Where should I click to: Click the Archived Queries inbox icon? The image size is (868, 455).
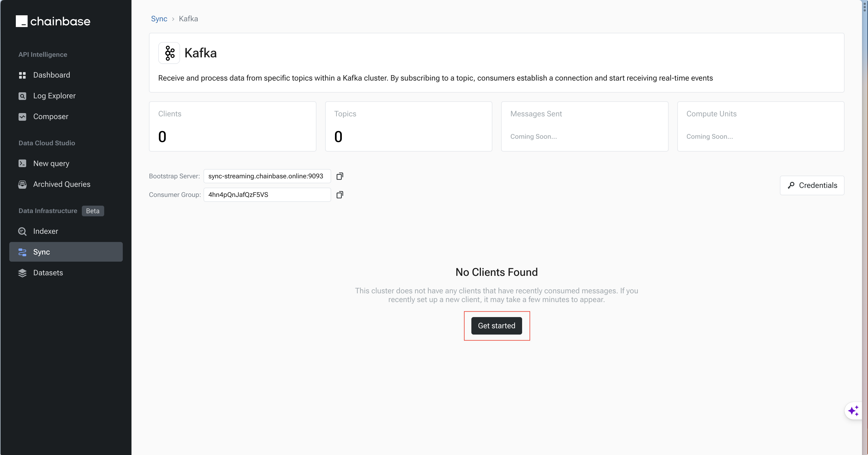(22, 185)
